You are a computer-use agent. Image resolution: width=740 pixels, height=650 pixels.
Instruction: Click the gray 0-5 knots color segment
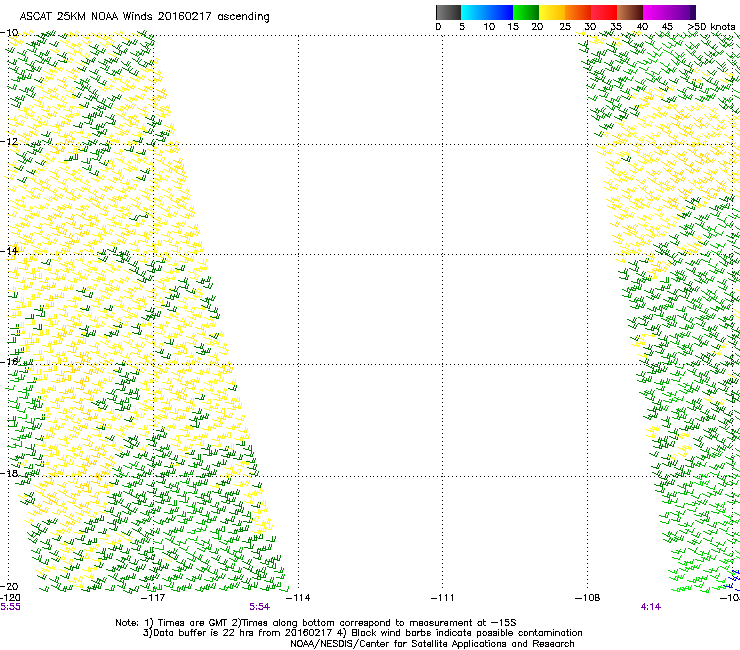pyautogui.click(x=448, y=12)
